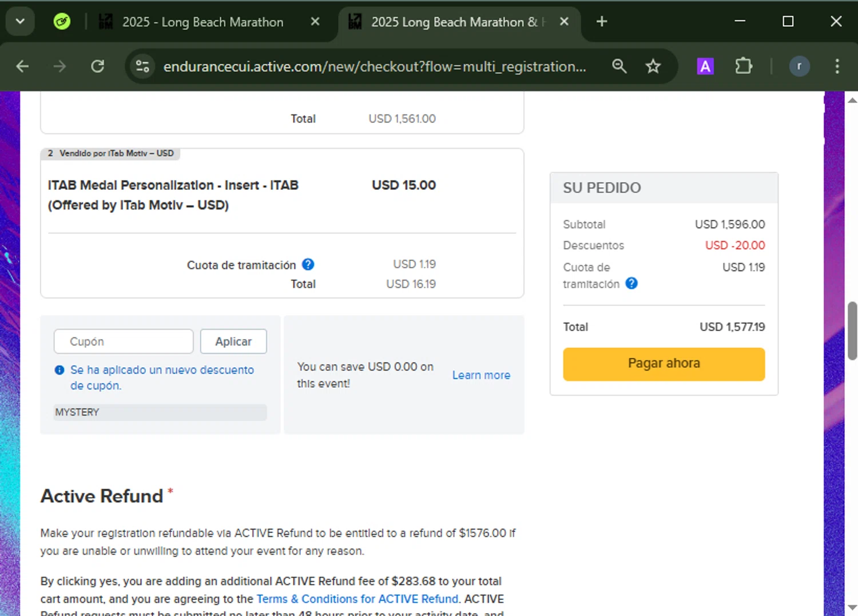858x616 pixels.
Task: Open the zoom magnifier icon in address bar
Action: [619, 66]
